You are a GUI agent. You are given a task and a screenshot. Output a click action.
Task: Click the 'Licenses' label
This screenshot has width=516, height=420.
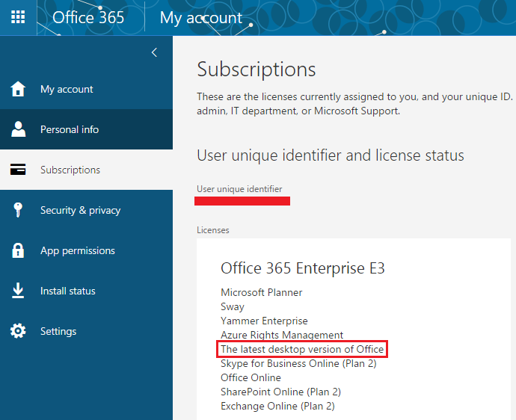[213, 230]
